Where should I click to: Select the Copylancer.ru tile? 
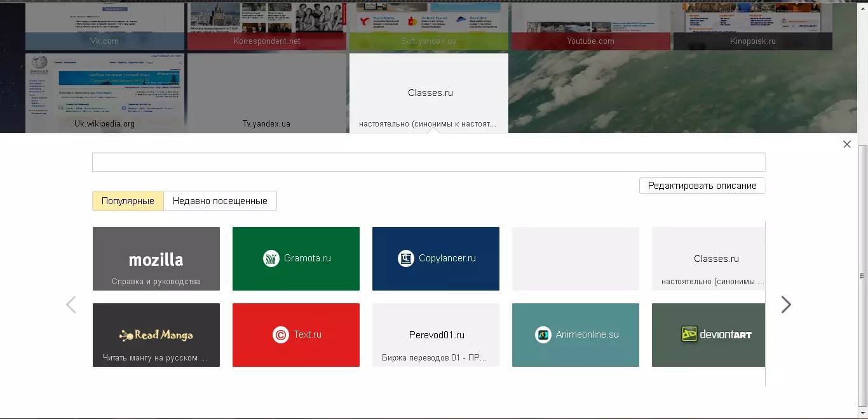click(x=436, y=259)
